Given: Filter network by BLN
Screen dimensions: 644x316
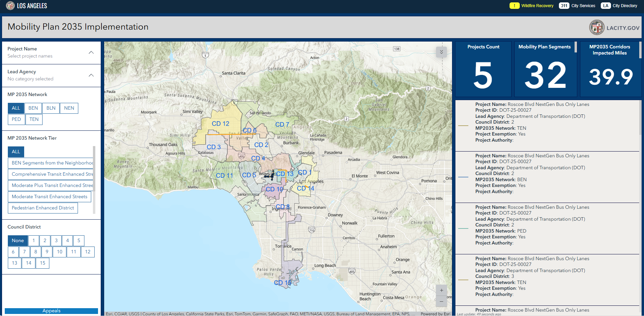Looking at the screenshot, I should point(51,108).
